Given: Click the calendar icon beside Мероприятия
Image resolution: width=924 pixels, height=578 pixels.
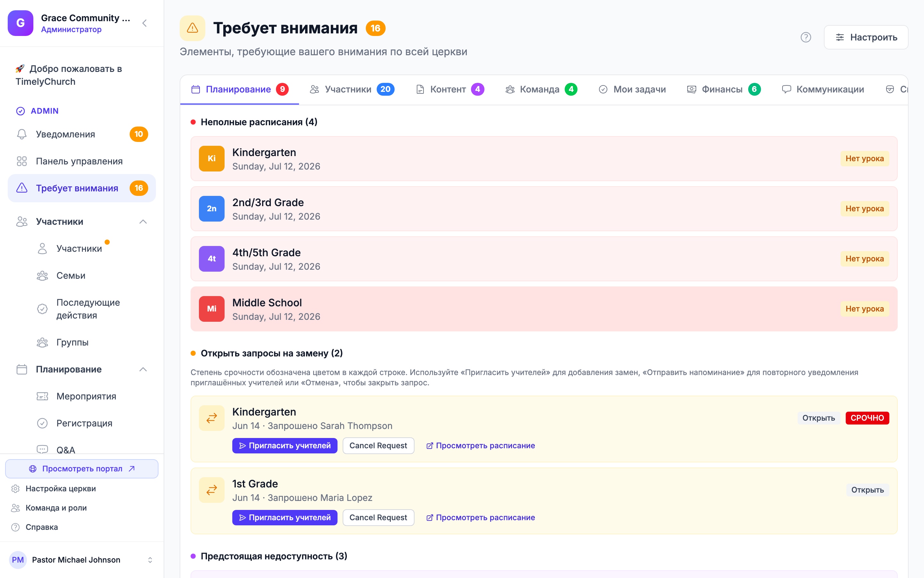Looking at the screenshot, I should pos(42,397).
